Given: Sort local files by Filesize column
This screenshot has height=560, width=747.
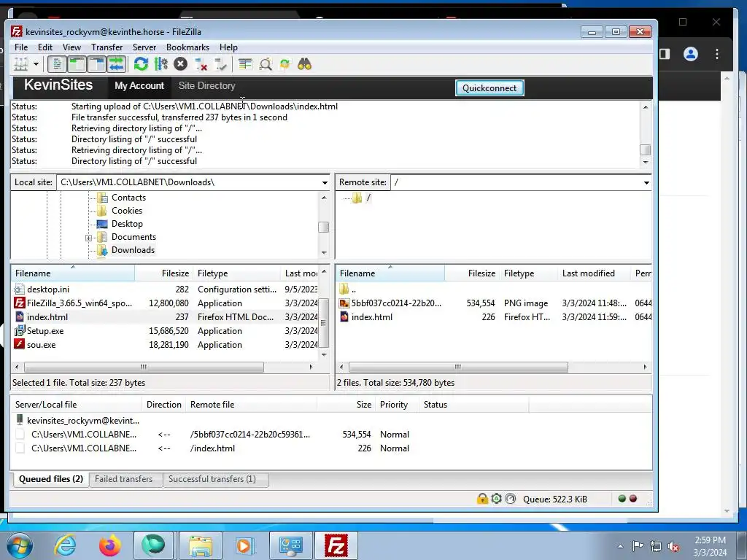Looking at the screenshot, I should click(x=164, y=273).
